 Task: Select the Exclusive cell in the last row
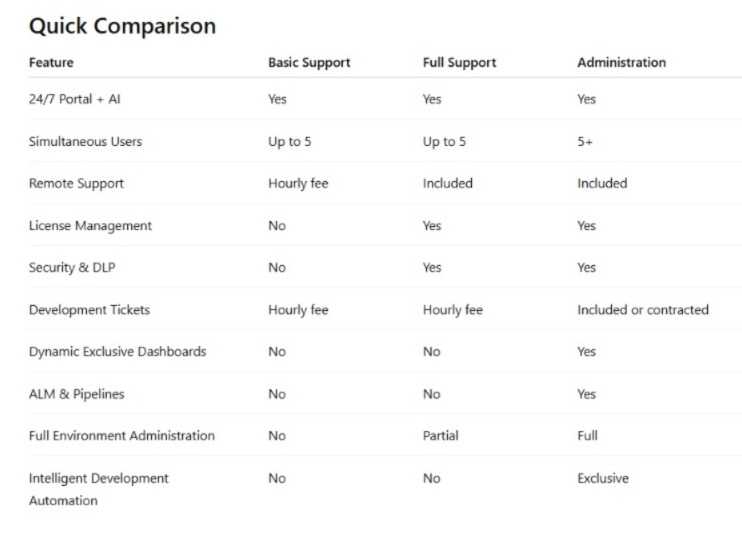[x=602, y=478]
